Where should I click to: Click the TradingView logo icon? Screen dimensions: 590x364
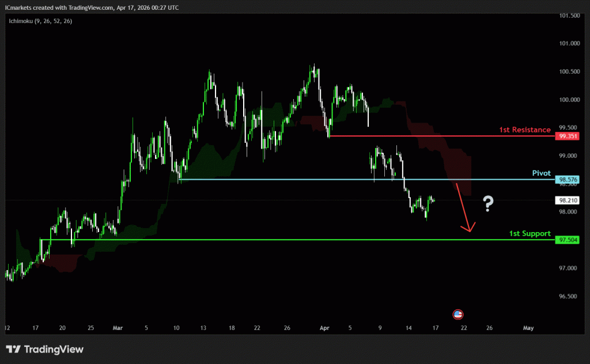(x=14, y=349)
